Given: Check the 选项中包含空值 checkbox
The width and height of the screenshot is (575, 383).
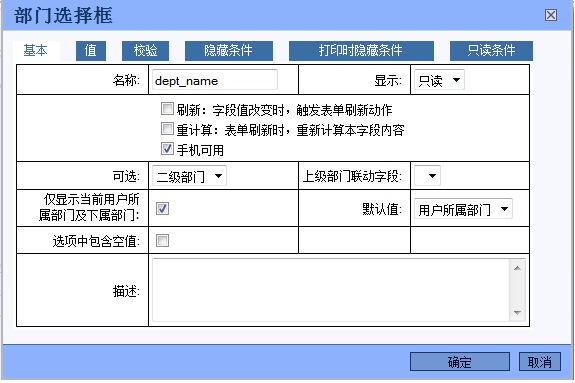Looking at the screenshot, I should [162, 241].
